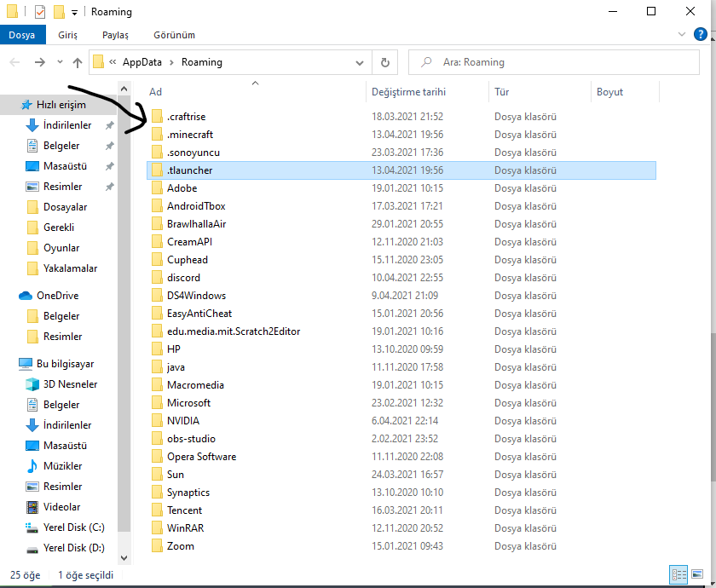The image size is (716, 588).
Task: Click the Forward navigation arrow
Action: click(40, 62)
